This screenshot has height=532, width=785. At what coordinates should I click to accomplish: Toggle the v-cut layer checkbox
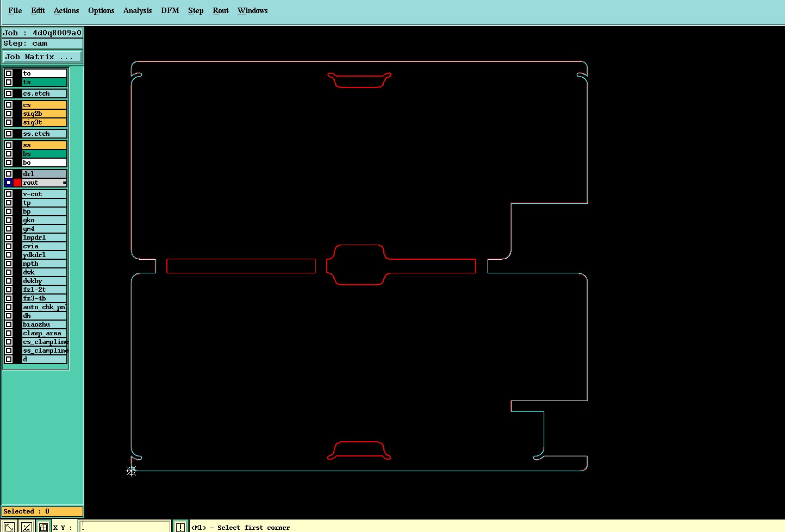pos(9,194)
